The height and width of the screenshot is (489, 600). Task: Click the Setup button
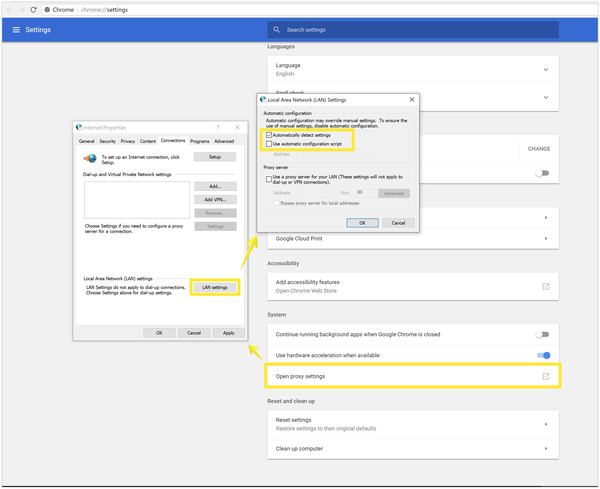point(215,157)
